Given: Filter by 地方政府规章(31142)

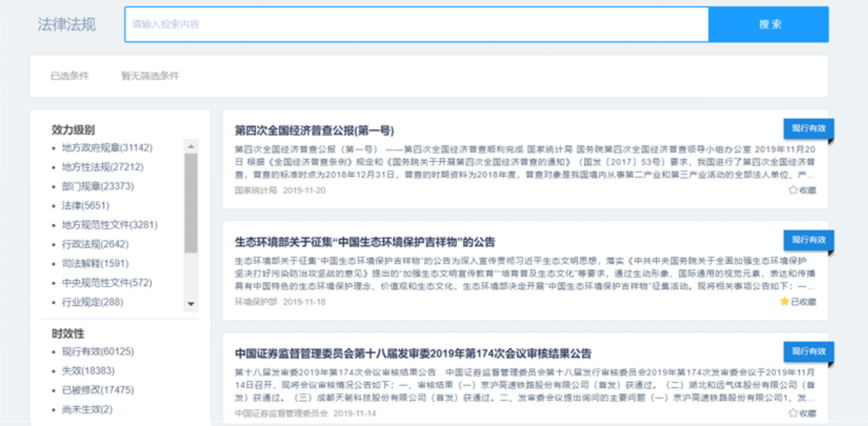Looking at the screenshot, I should [107, 148].
